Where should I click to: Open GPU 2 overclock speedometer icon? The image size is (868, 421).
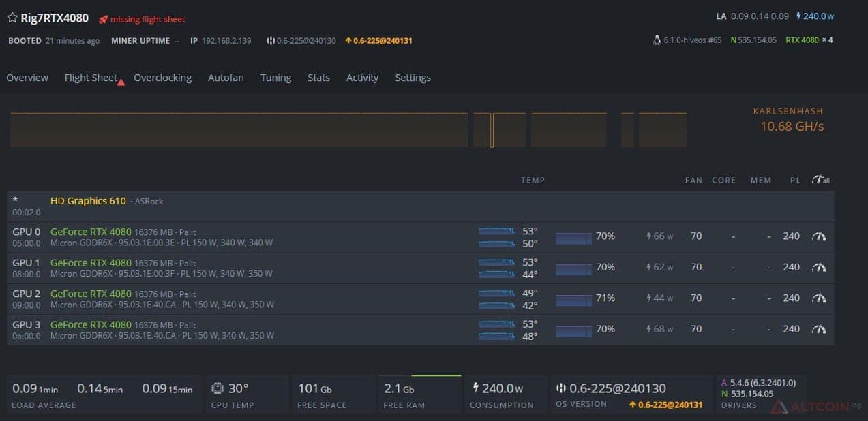click(x=819, y=298)
